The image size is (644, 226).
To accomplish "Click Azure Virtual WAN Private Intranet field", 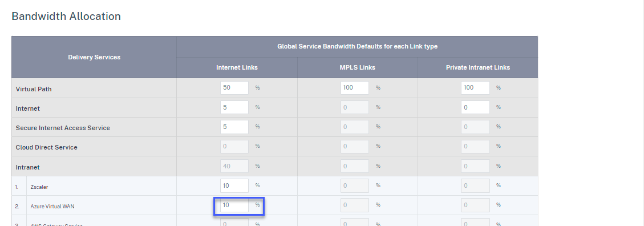I will click(x=475, y=205).
